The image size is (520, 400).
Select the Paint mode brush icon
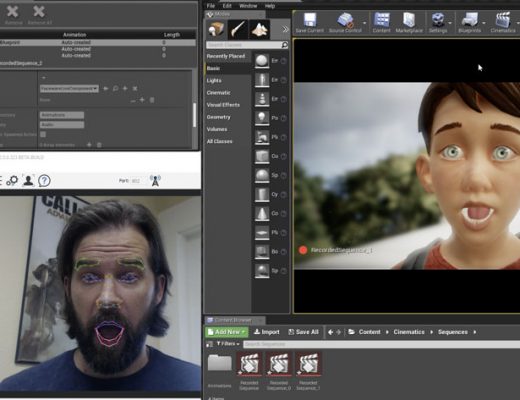pyautogui.click(x=237, y=29)
